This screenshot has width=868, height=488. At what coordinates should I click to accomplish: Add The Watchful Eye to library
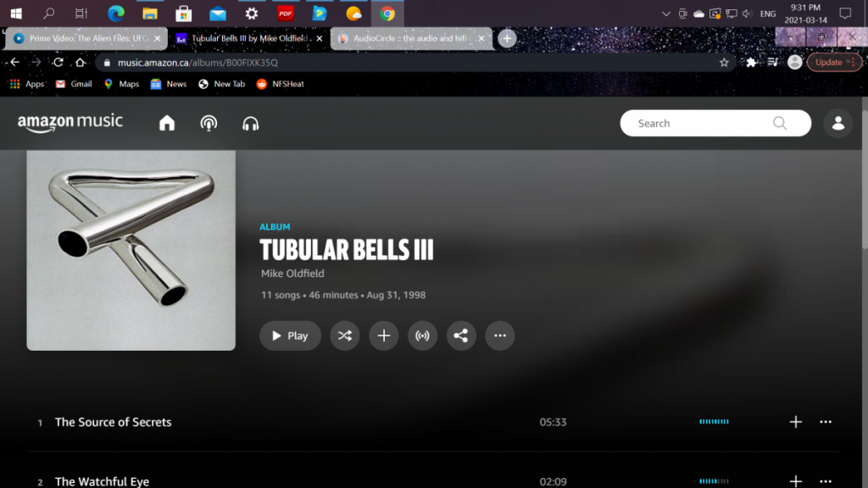pyautogui.click(x=795, y=481)
